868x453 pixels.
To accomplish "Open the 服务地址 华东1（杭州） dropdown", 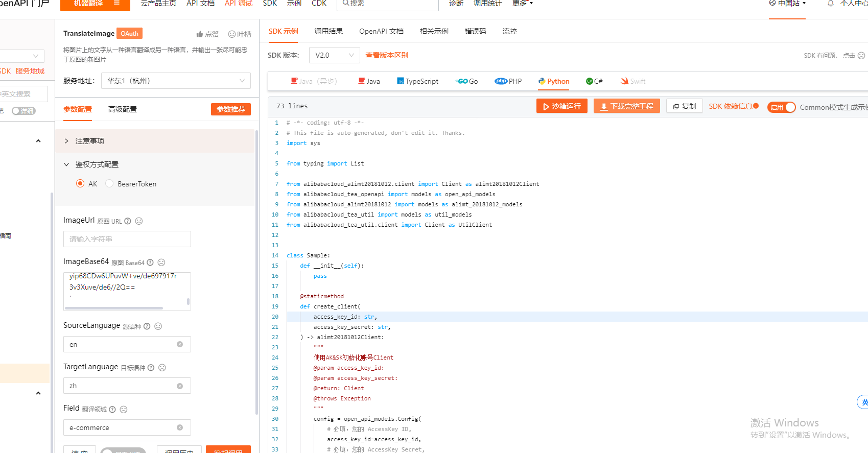I will click(x=176, y=81).
